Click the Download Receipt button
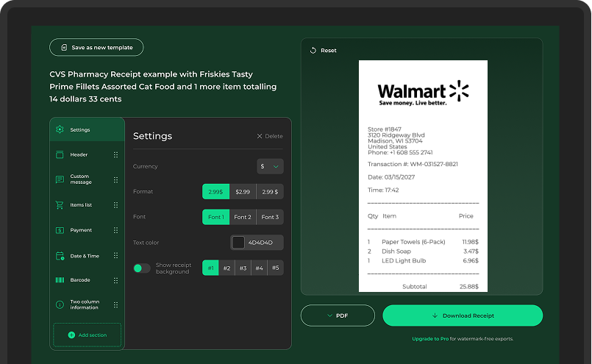This screenshot has width=592, height=364. [463, 315]
